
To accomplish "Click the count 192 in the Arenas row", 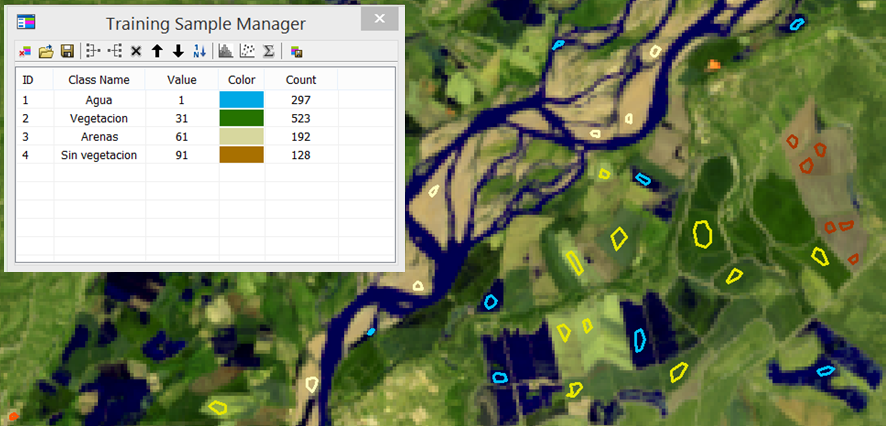I will pos(301,137).
